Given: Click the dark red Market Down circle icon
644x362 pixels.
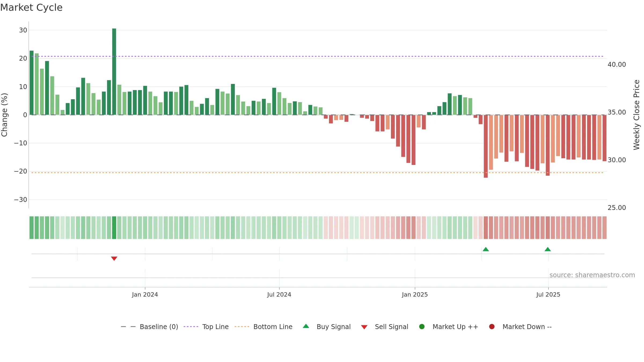Looking at the screenshot, I should pyautogui.click(x=492, y=327).
